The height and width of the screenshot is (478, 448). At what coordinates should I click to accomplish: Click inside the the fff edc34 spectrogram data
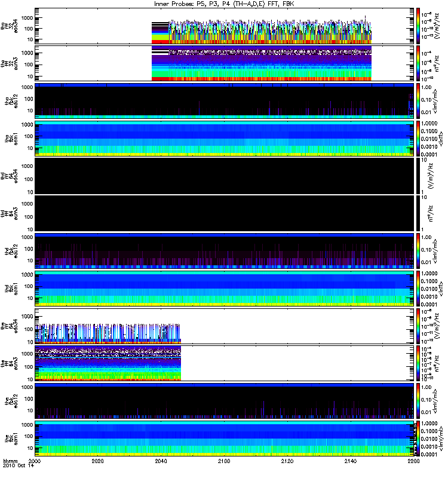coord(108,334)
